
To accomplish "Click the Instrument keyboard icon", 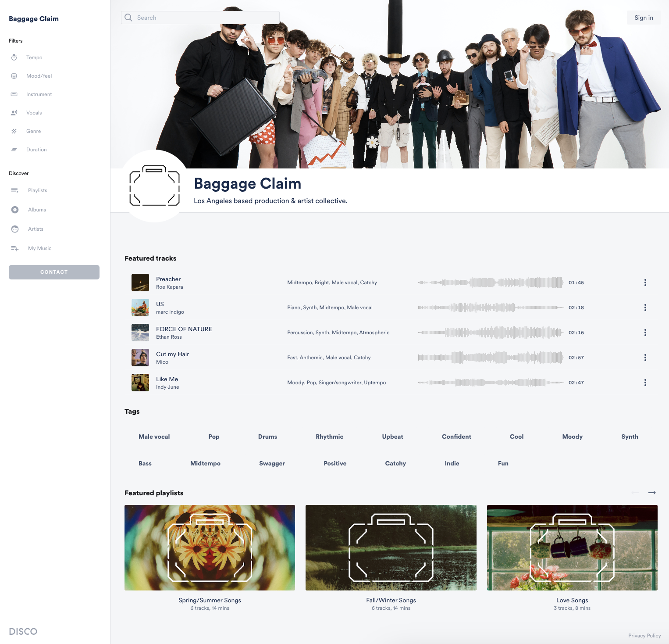I will (14, 94).
